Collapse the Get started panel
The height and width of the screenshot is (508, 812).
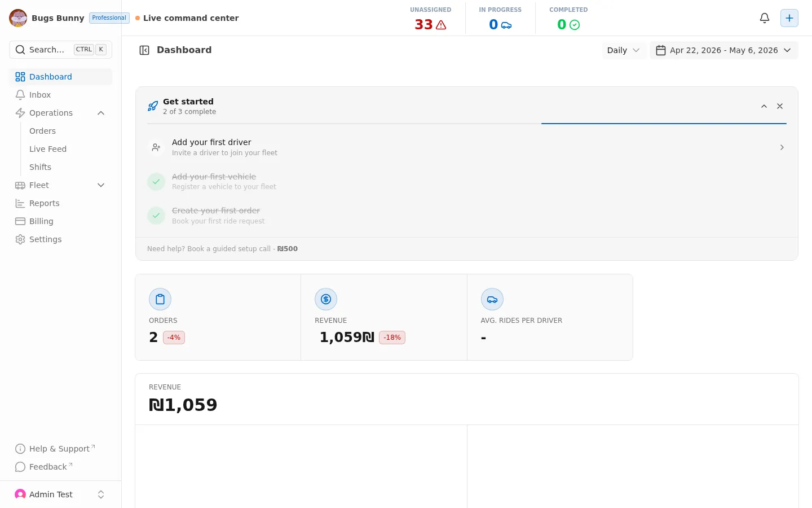point(764,106)
